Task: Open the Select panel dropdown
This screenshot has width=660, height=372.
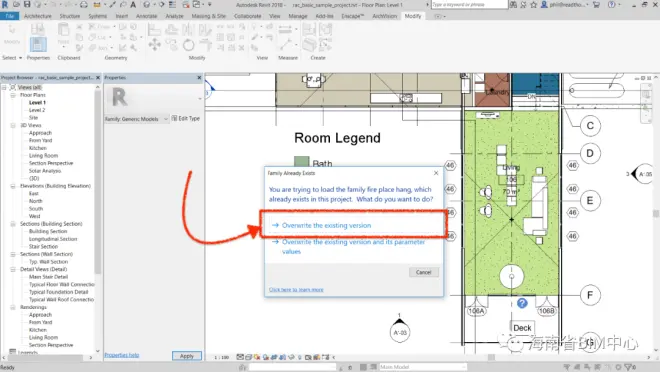Action: coord(12,58)
